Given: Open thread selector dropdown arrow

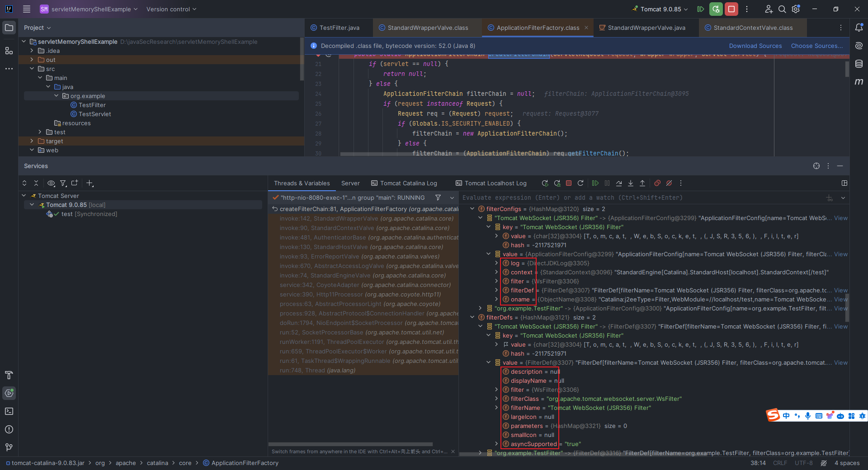Looking at the screenshot, I should (452, 198).
